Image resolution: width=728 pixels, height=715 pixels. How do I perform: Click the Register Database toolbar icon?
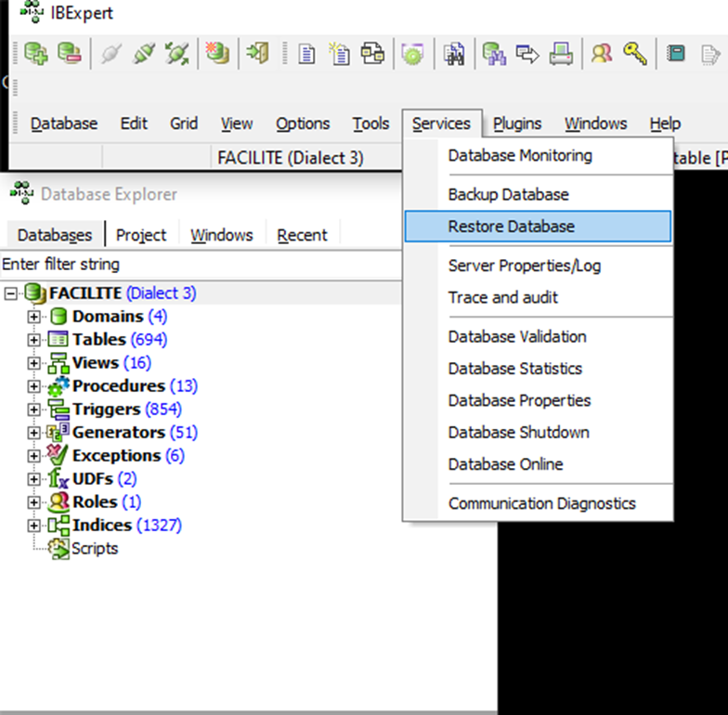(36, 54)
